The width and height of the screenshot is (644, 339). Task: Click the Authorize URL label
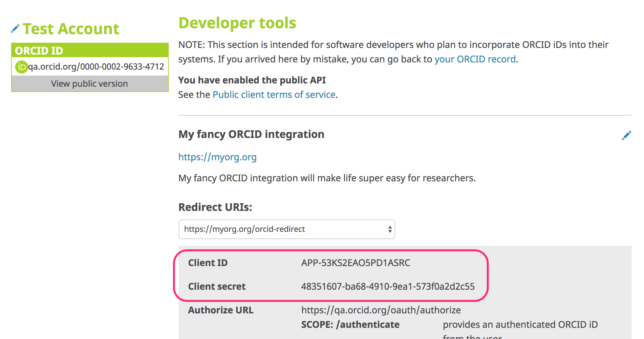pos(221,310)
